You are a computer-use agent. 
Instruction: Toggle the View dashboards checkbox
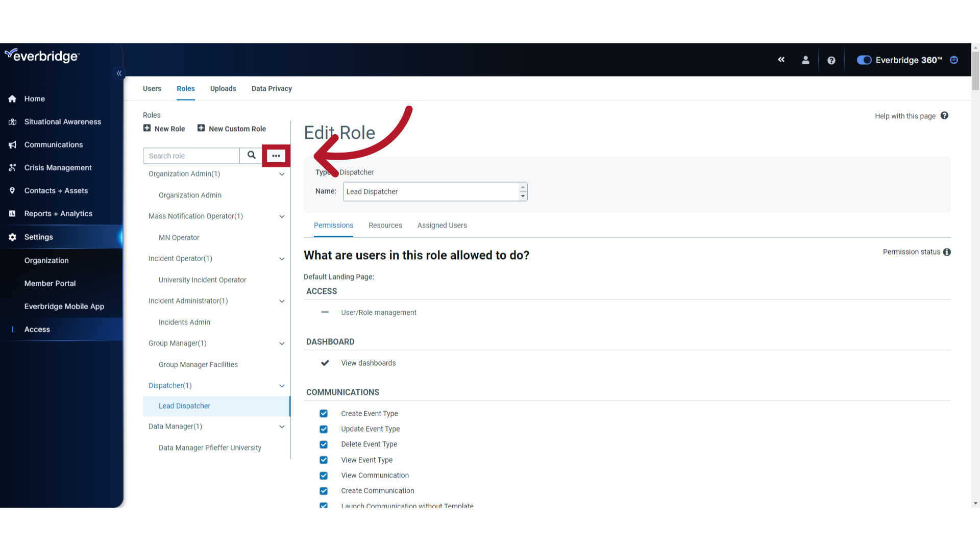pyautogui.click(x=325, y=363)
